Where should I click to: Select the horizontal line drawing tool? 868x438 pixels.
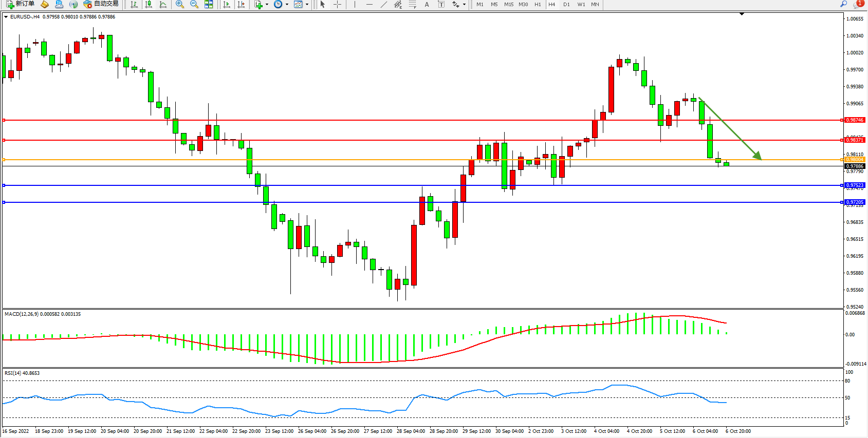click(x=369, y=5)
